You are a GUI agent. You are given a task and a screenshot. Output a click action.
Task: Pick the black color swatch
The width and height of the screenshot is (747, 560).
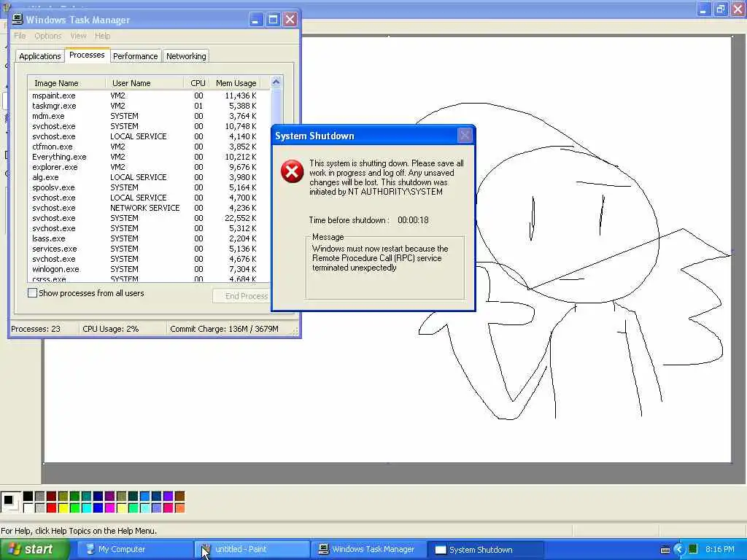point(28,497)
